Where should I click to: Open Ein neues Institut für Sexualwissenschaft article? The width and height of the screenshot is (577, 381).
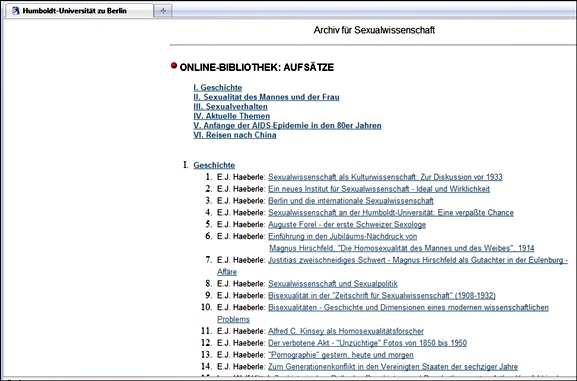[379, 189]
